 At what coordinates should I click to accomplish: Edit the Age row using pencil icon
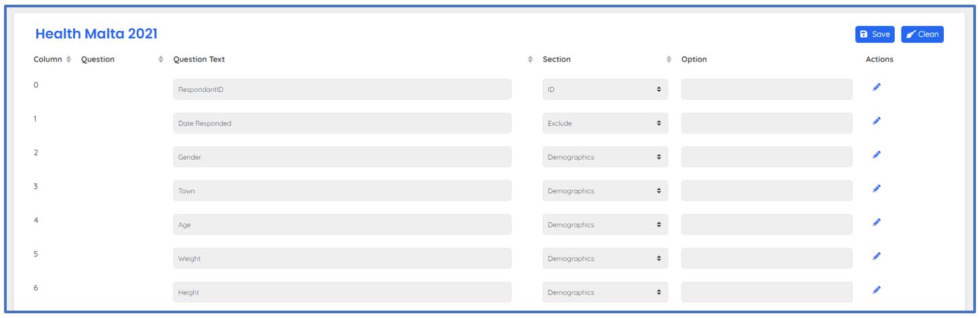(876, 222)
